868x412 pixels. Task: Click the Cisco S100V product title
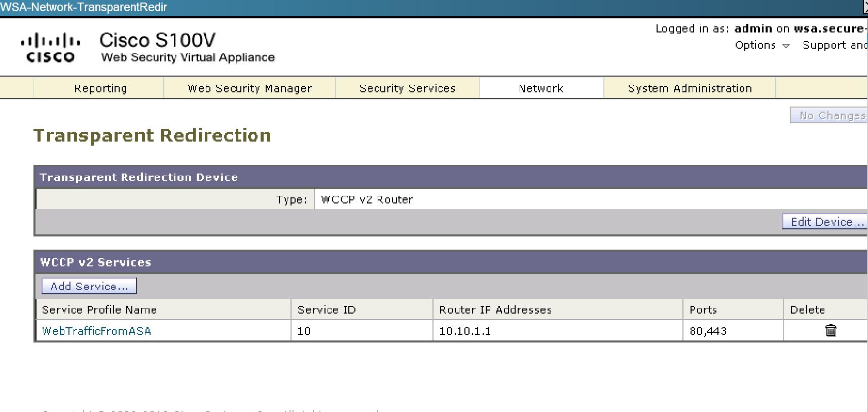pos(158,40)
